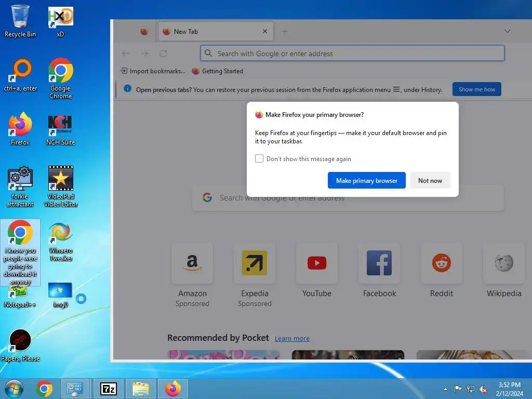
Task: Select the Winaero Tweaker desktop icon
Action: point(60,241)
